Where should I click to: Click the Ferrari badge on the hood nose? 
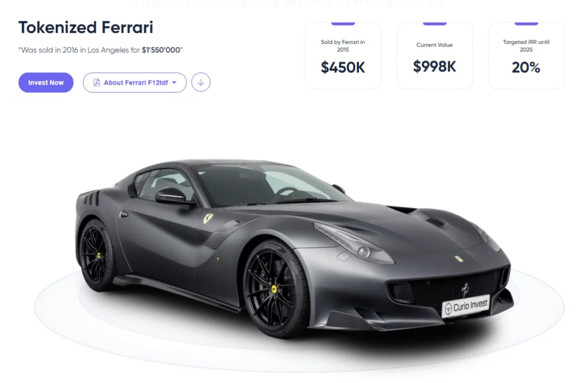pyautogui.click(x=459, y=259)
